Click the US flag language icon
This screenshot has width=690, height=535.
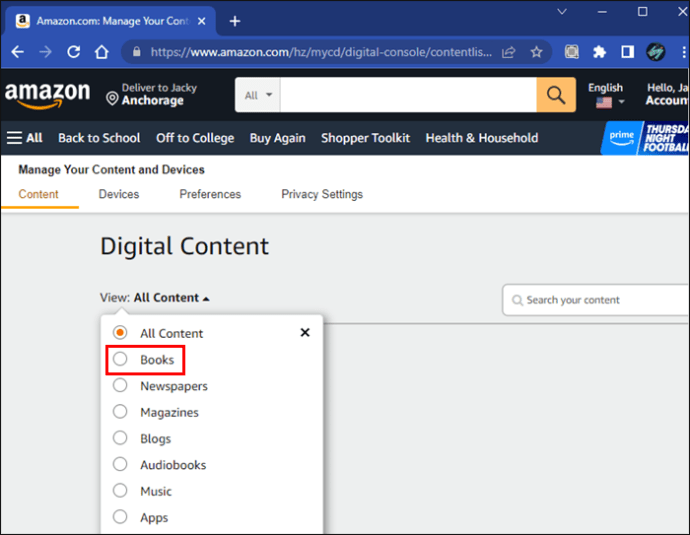(x=604, y=103)
